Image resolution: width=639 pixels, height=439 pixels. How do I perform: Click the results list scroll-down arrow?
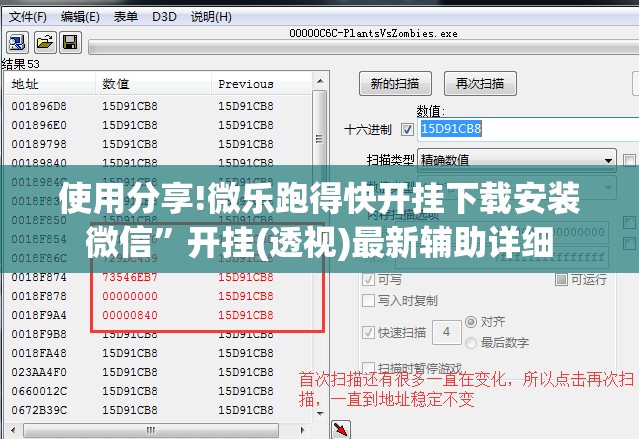click(x=320, y=413)
